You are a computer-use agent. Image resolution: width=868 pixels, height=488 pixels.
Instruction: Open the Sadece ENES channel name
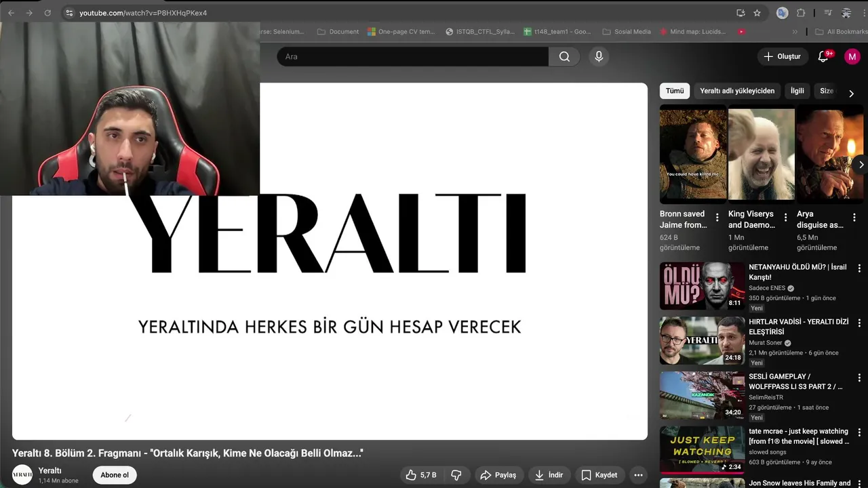(767, 288)
